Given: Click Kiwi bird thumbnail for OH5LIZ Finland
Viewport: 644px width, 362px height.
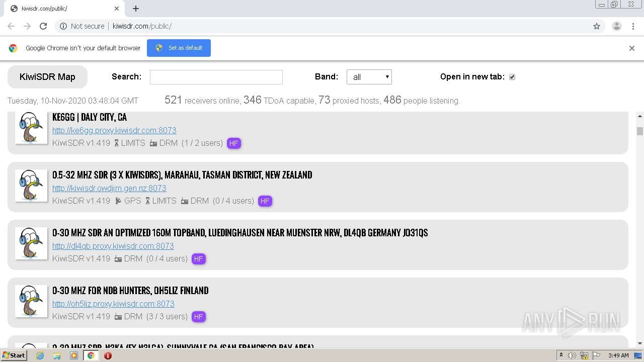Looking at the screenshot, I should pos(31,301).
